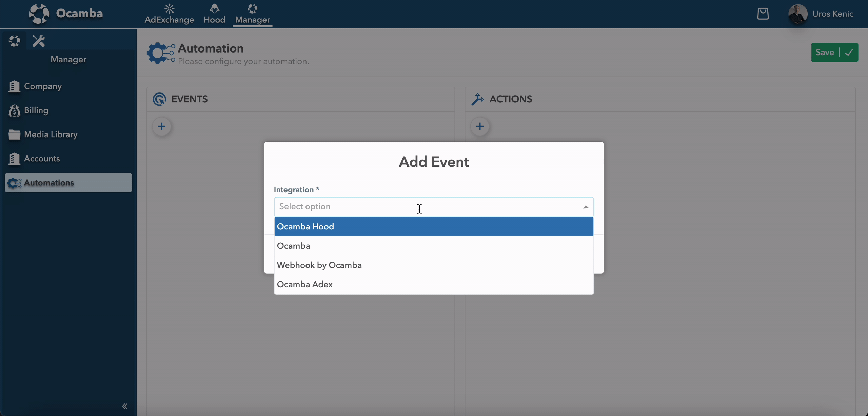Click the checkmark on the Save button
Viewport: 868px width, 416px height.
pyautogui.click(x=849, y=53)
